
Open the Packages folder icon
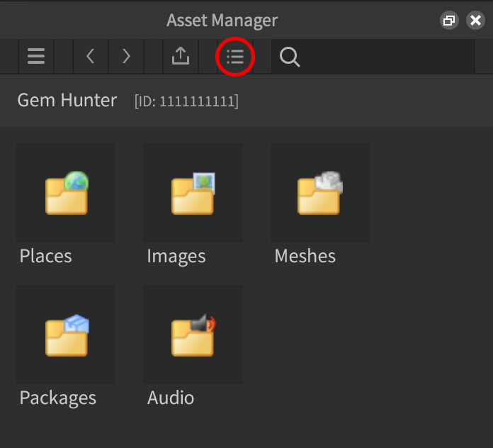pyautogui.click(x=66, y=335)
